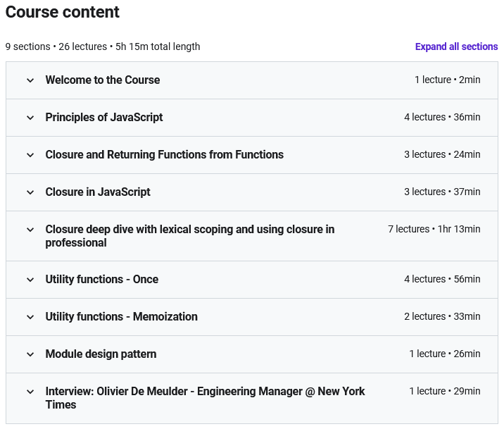
Task: Select 'Closure in JavaScript' section heading
Action: (x=98, y=192)
